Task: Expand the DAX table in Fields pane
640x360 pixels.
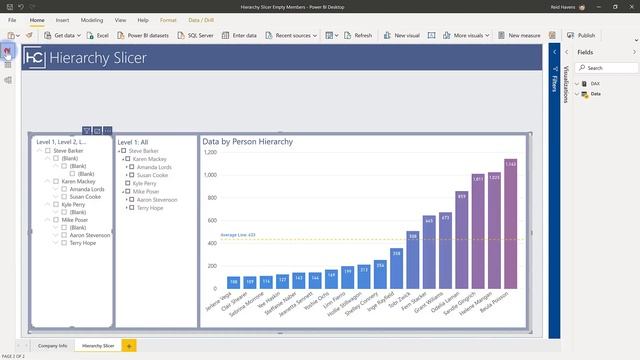Action: coord(577,83)
